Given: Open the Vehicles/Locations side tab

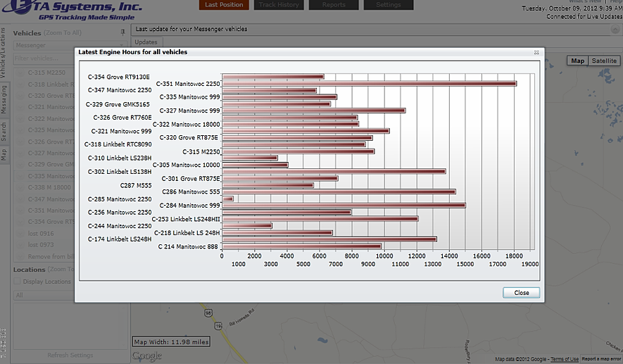Looking at the screenshot, I should coord(4,53).
